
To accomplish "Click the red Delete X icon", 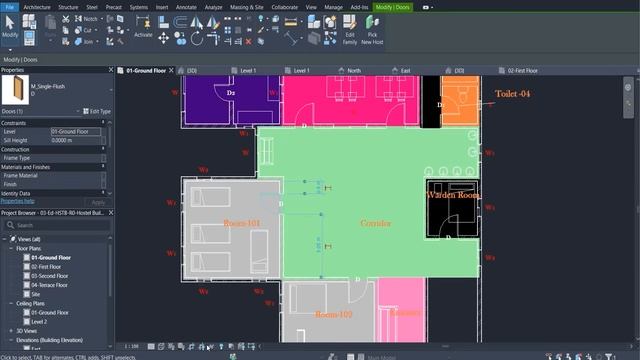I will tap(248, 42).
